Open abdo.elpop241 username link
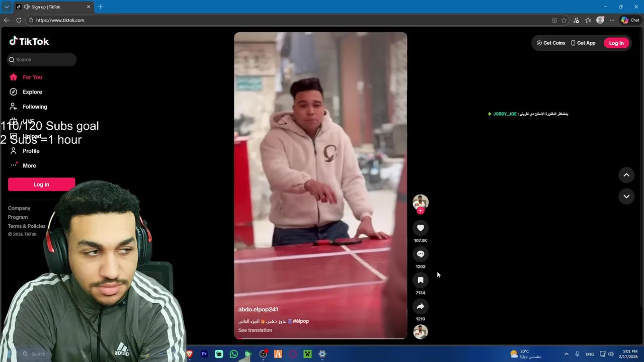This screenshot has height=362, width=644. pos(258,309)
